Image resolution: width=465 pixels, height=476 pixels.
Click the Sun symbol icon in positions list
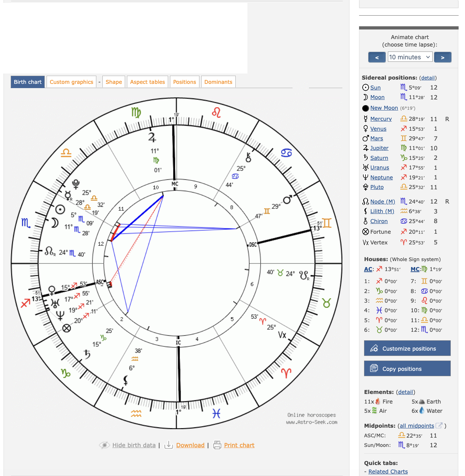[x=365, y=87]
